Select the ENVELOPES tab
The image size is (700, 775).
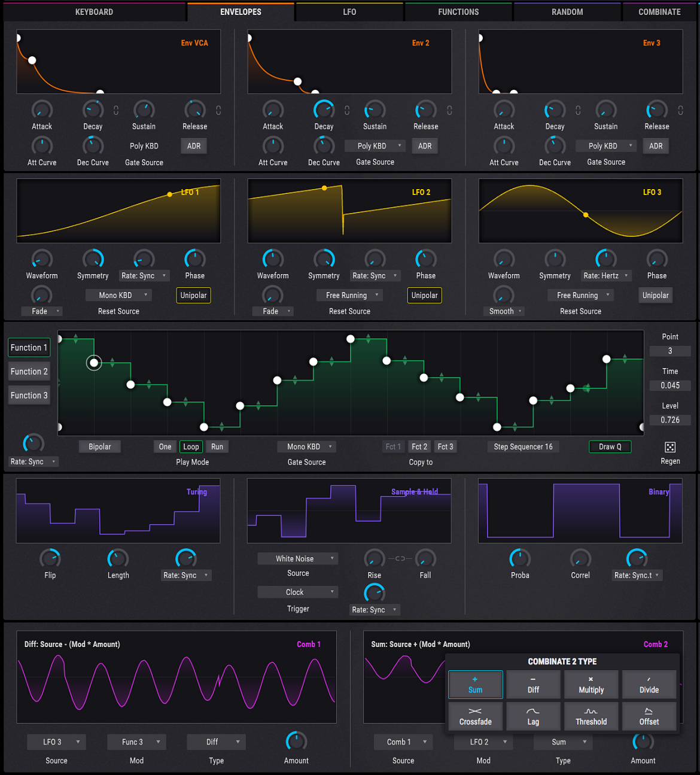coord(241,12)
